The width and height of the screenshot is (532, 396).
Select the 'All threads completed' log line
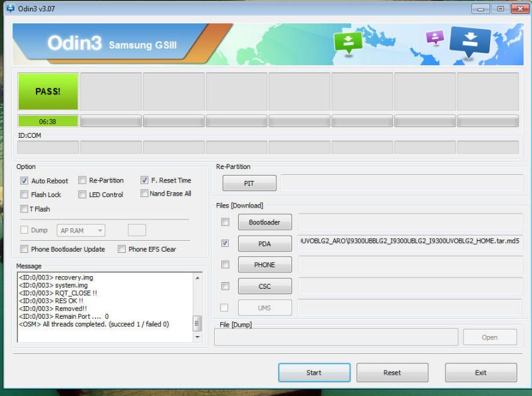(94, 324)
